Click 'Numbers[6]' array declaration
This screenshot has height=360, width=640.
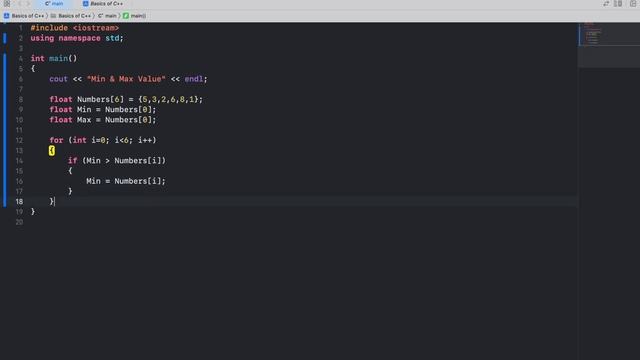pos(100,100)
